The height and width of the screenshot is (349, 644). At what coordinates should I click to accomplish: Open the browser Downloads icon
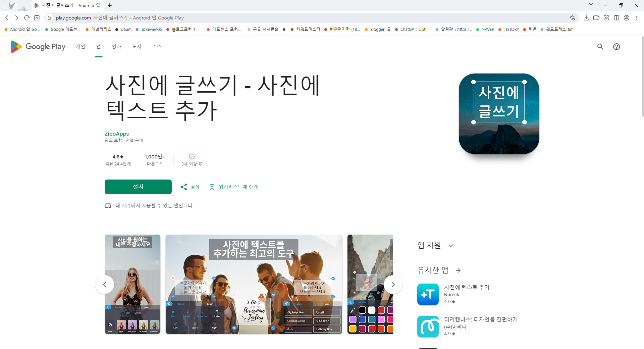586,18
